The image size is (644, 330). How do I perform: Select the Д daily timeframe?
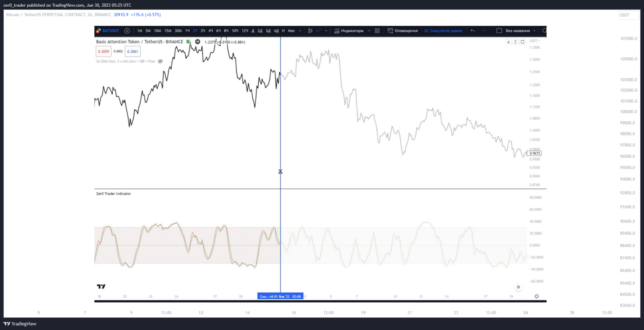(x=253, y=31)
